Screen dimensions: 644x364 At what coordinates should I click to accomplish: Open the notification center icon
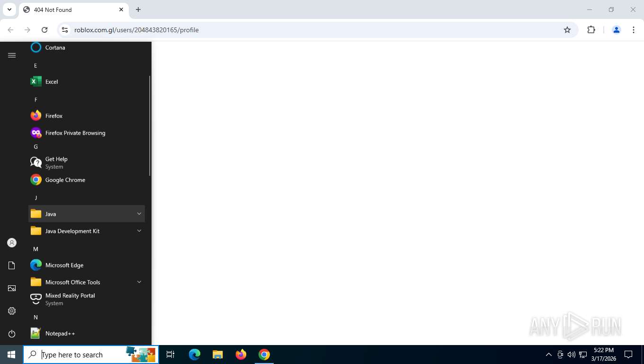[x=628, y=355]
